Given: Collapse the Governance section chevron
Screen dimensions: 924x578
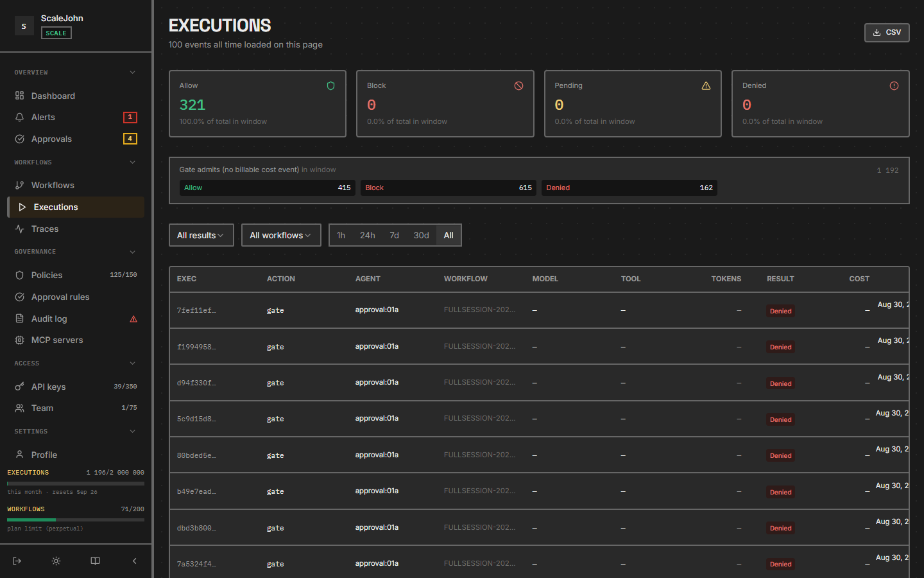Looking at the screenshot, I should [133, 252].
